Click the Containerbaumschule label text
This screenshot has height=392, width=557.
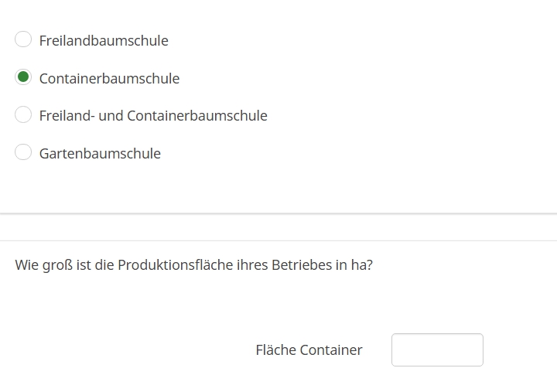(x=109, y=78)
